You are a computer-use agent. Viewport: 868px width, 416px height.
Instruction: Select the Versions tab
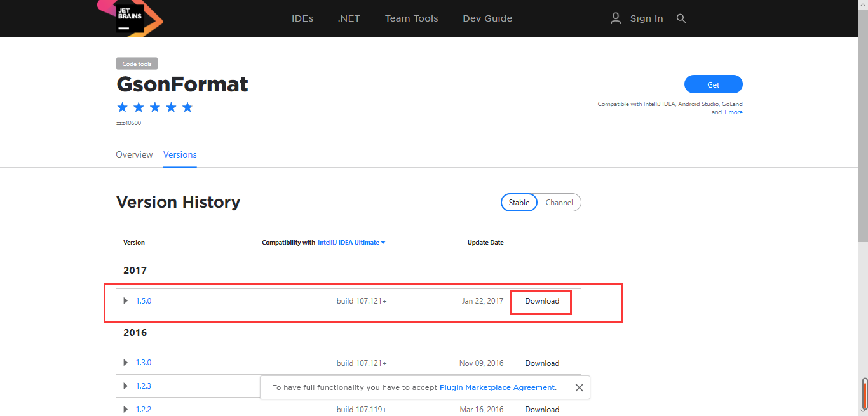(180, 154)
